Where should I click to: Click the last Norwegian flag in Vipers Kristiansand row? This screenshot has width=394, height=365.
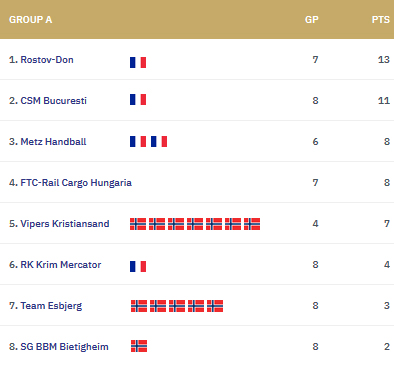coord(252,224)
